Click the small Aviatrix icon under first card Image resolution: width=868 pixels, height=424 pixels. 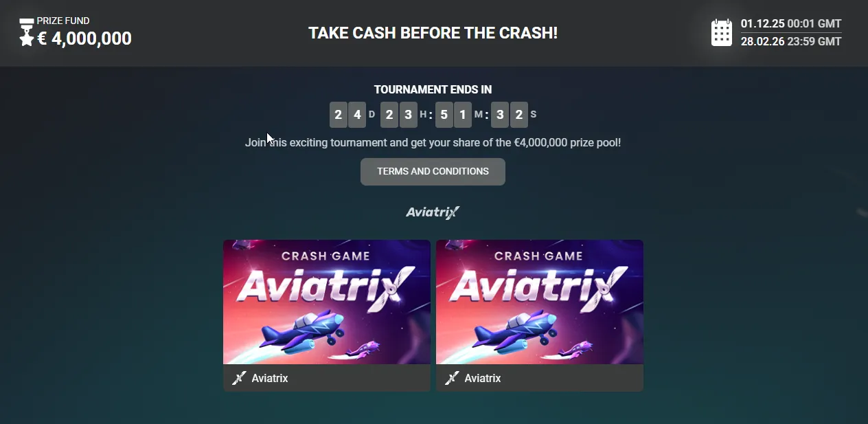(239, 378)
